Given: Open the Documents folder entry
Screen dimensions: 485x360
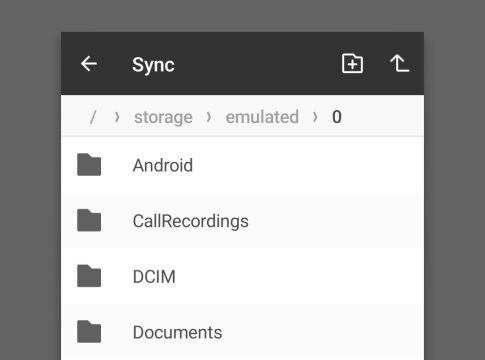Looking at the screenshot, I should pyautogui.click(x=243, y=332).
